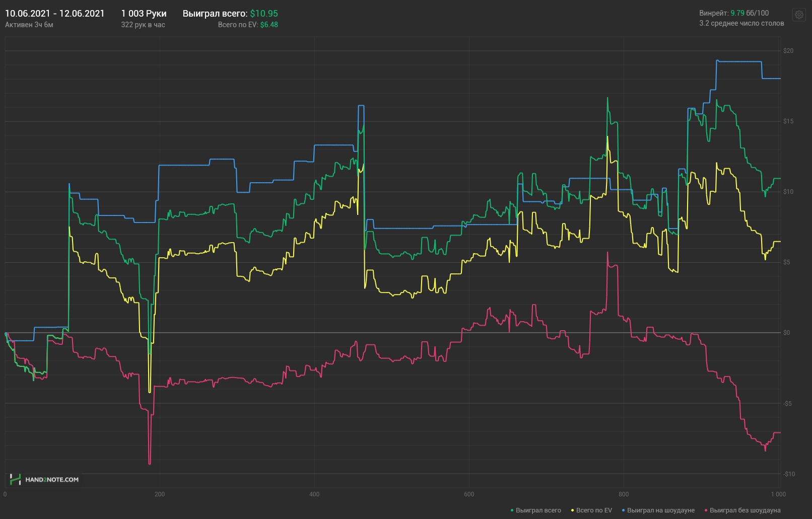The width and height of the screenshot is (812, 519).
Task: Toggle the yellow 'Всего по EV' legend dot
Action: pos(572,510)
